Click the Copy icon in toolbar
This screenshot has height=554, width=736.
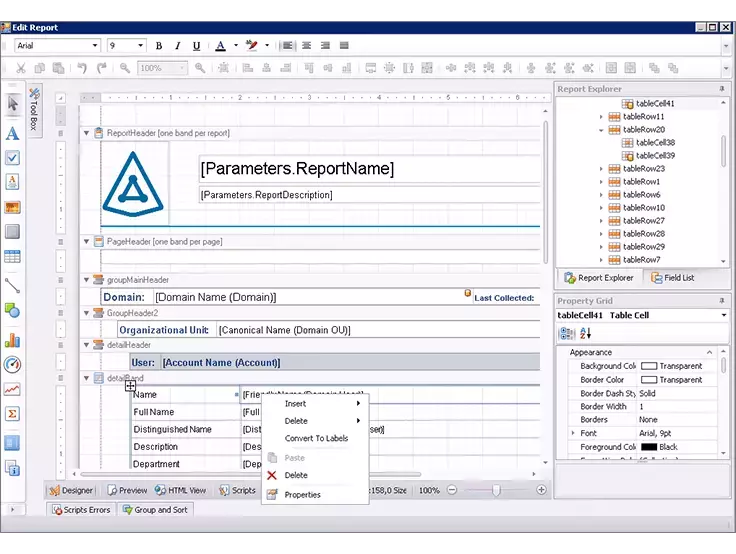pyautogui.click(x=40, y=68)
